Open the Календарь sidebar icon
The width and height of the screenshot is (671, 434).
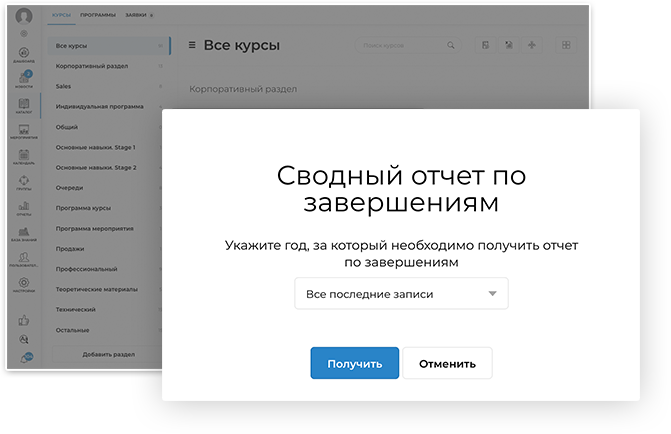click(x=24, y=155)
